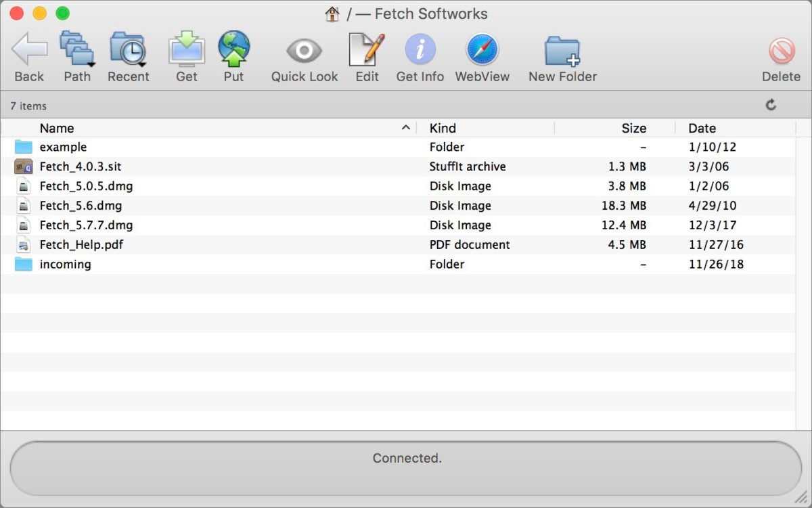Click the Stuffit archive kind cell
Image resolution: width=812 pixels, height=508 pixels.
click(468, 166)
